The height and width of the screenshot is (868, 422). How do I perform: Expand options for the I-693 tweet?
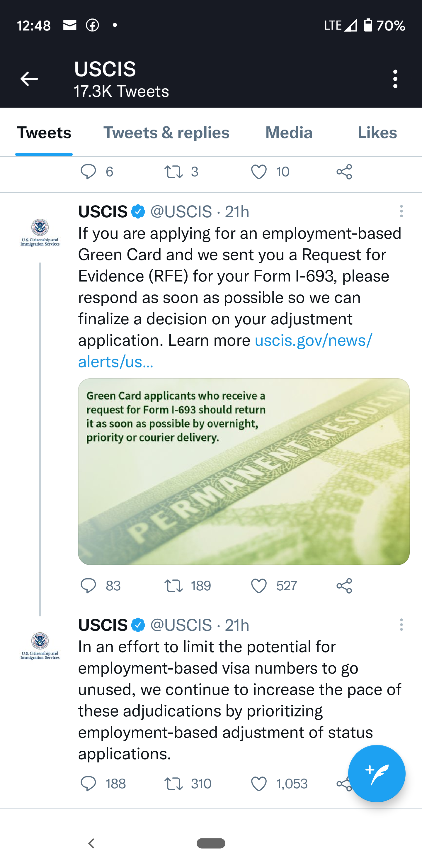click(401, 211)
